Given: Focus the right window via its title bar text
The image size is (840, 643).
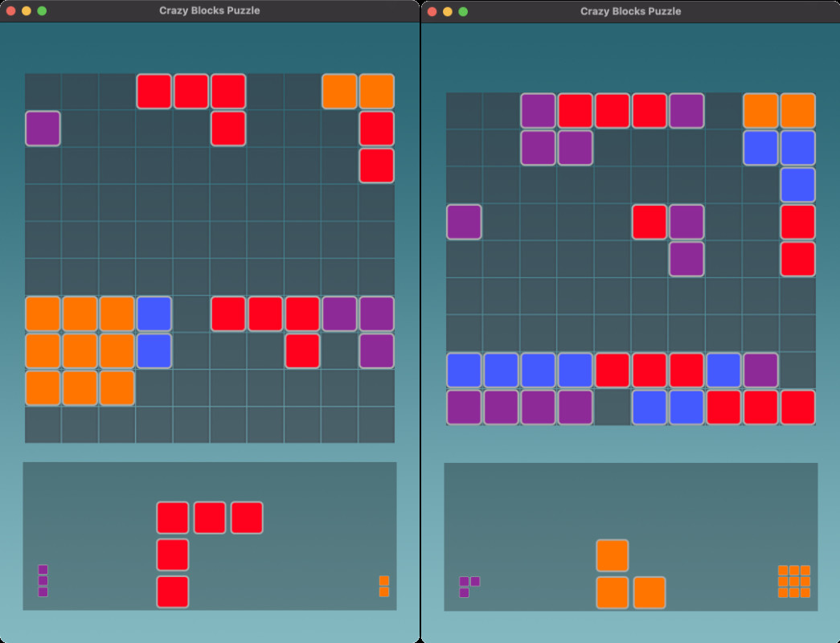Looking at the screenshot, I should click(x=630, y=11).
